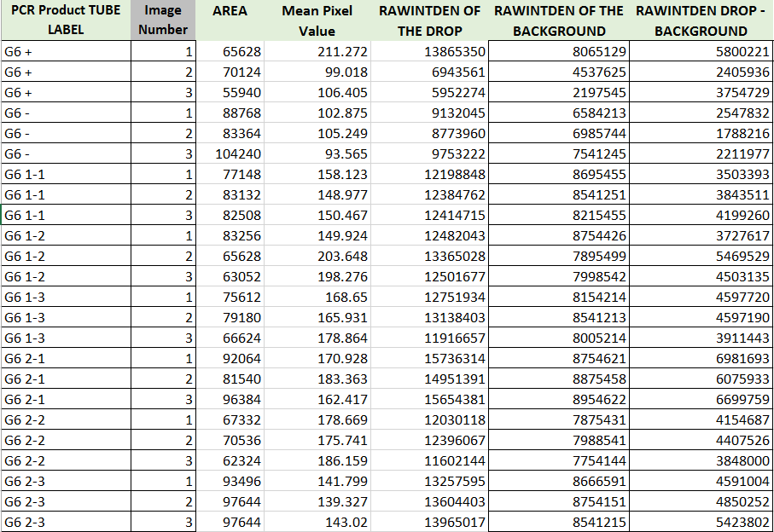774x532 pixels.
Task: Click the RAWINTDEN DROP - BACKGROUND header
Action: (701, 20)
